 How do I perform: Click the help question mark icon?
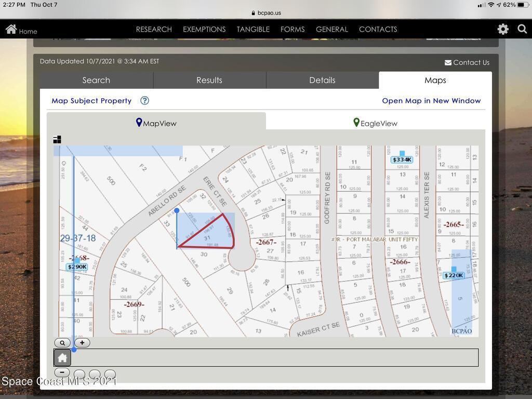(x=144, y=101)
